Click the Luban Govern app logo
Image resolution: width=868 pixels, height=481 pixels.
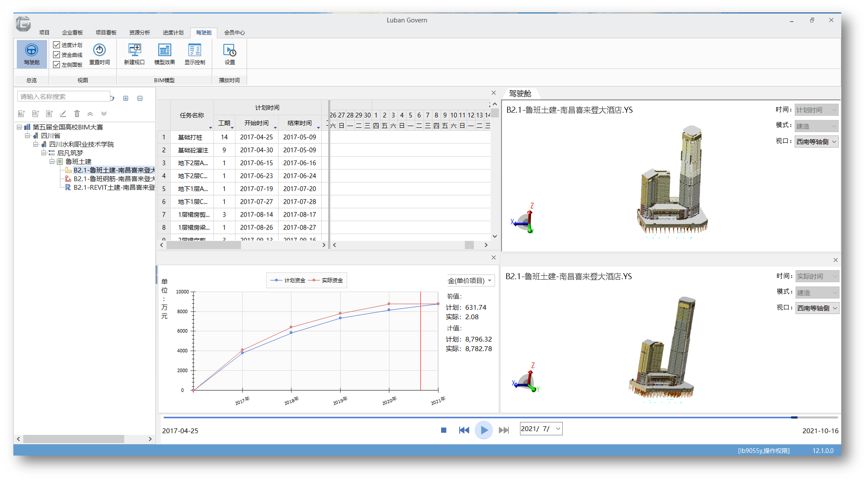23,24
